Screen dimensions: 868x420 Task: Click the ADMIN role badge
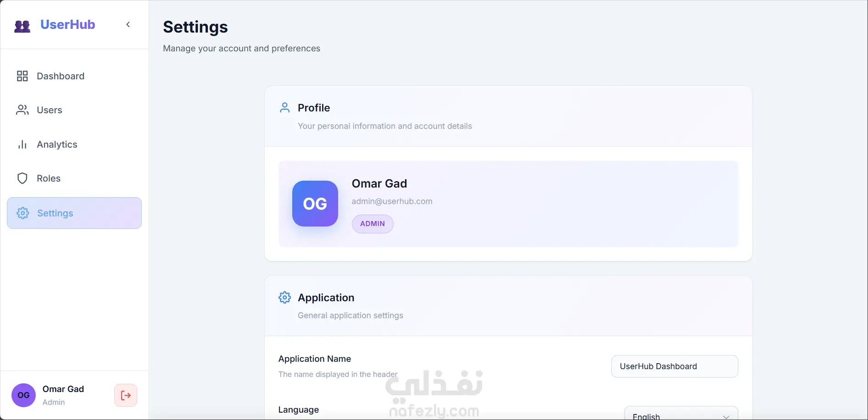[372, 224]
